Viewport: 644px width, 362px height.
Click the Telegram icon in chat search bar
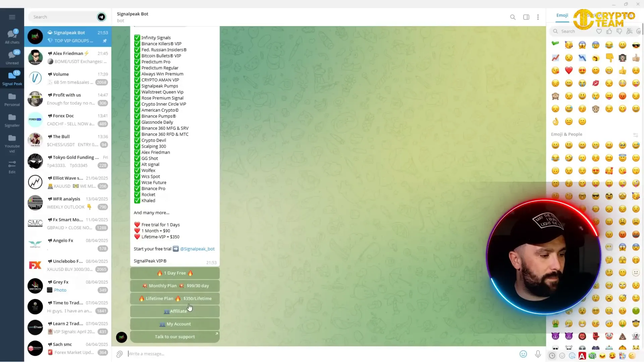click(101, 17)
